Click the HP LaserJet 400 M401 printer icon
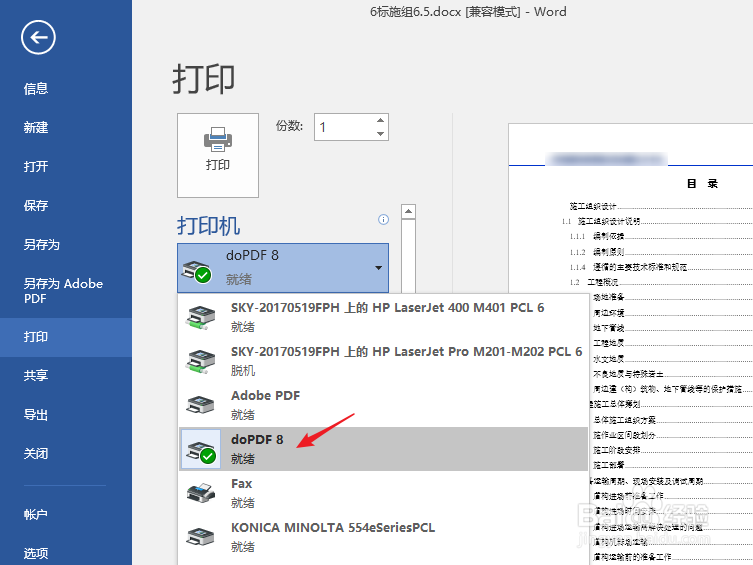This screenshot has width=753, height=565. coord(200,317)
